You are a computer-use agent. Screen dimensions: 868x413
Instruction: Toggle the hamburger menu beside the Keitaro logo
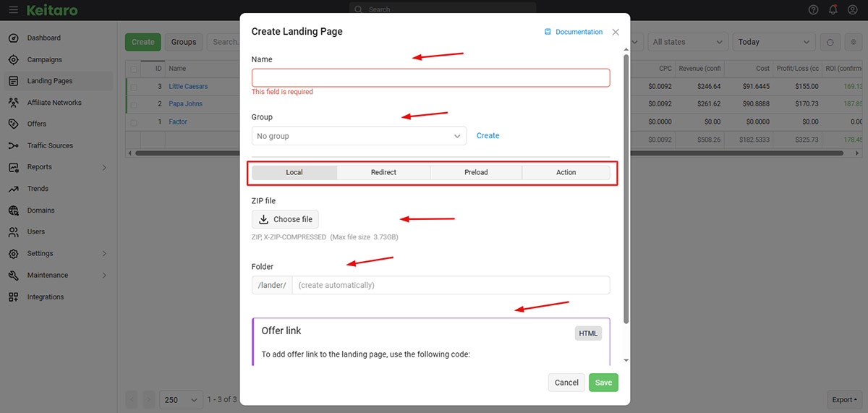[x=14, y=10]
